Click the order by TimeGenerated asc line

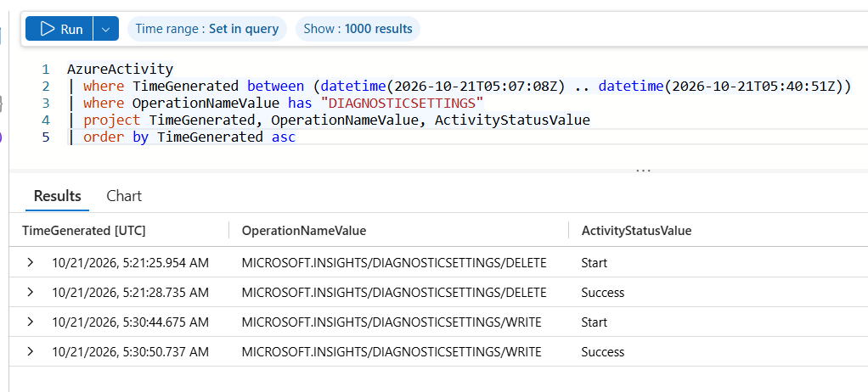point(183,137)
